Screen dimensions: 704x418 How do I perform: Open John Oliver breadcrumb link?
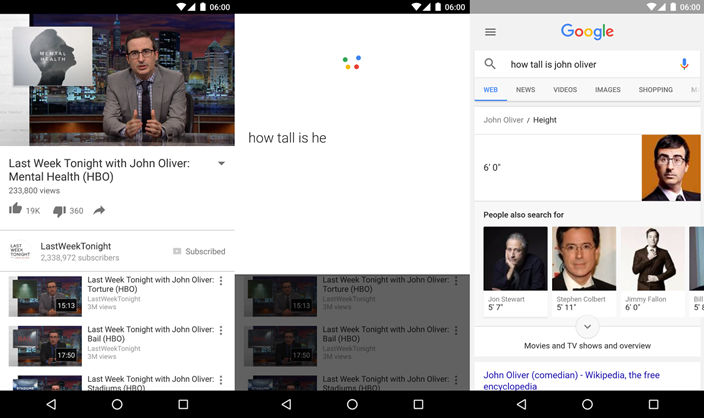click(x=503, y=120)
